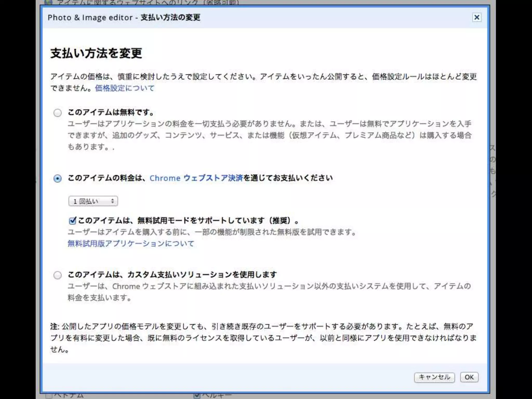Click the 無料試用モードをサポートしています label text
The width and height of the screenshot is (532, 399).
[188, 221]
